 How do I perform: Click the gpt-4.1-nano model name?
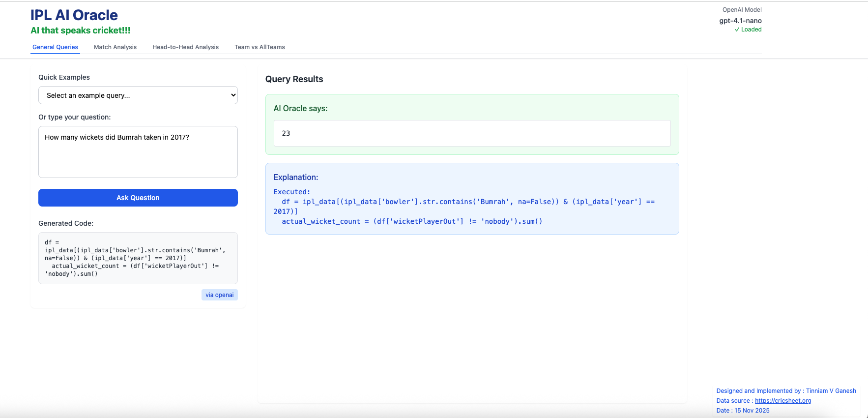pos(740,21)
